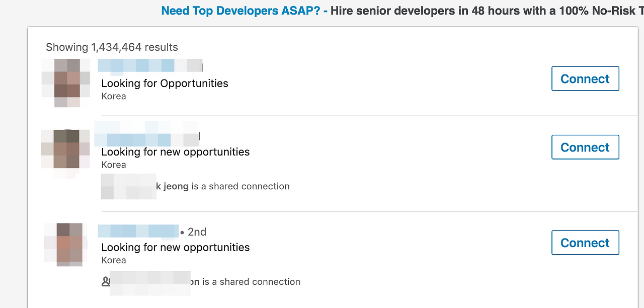The height and width of the screenshot is (308, 644).
Task: Select the second result's "Looking for new opportunities" headline
Action: 175,152
